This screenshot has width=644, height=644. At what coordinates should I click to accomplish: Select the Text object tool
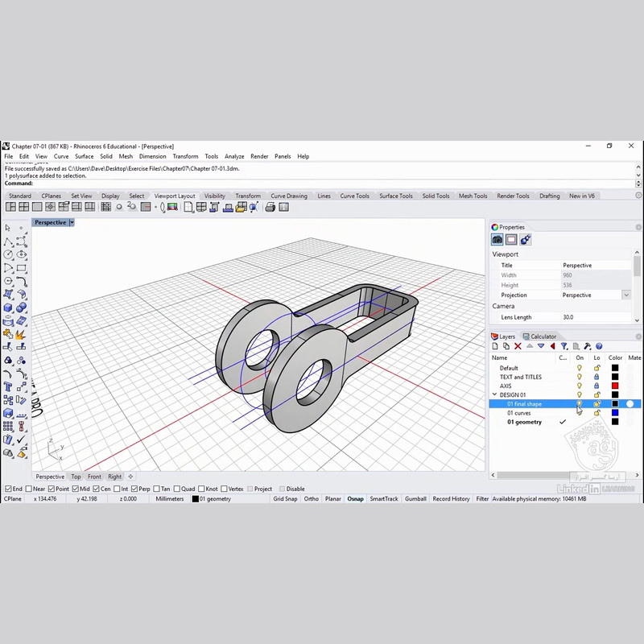[8, 386]
